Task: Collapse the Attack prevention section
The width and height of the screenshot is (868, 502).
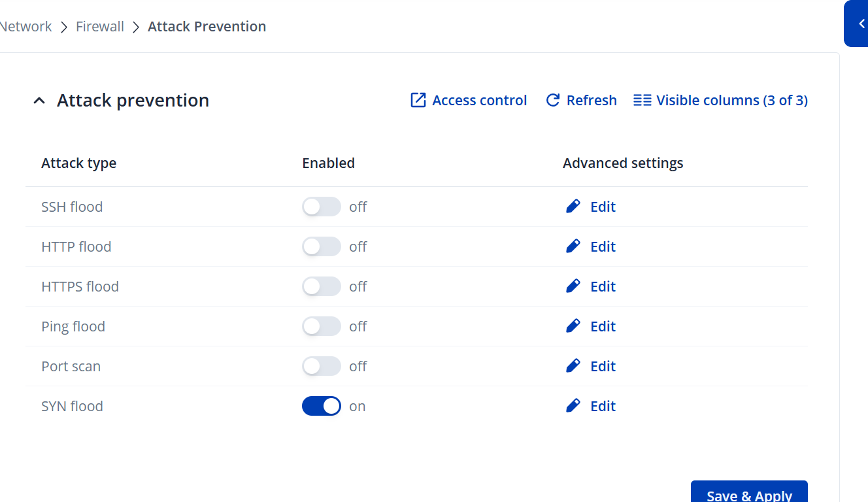Action: tap(39, 101)
